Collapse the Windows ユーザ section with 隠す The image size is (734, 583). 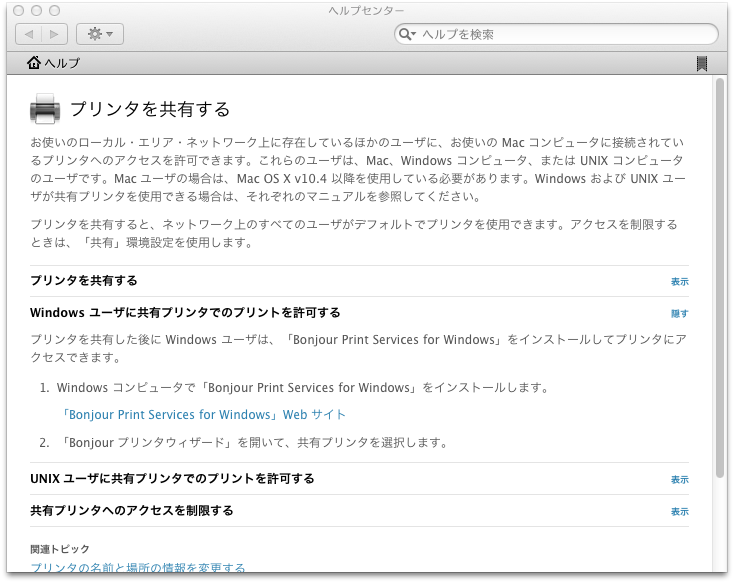(x=680, y=313)
